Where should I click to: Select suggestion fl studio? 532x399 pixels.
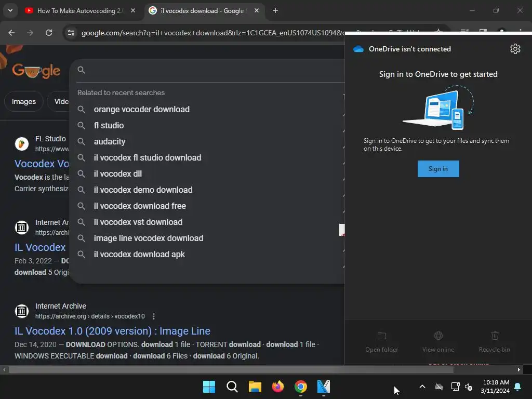pos(109,126)
